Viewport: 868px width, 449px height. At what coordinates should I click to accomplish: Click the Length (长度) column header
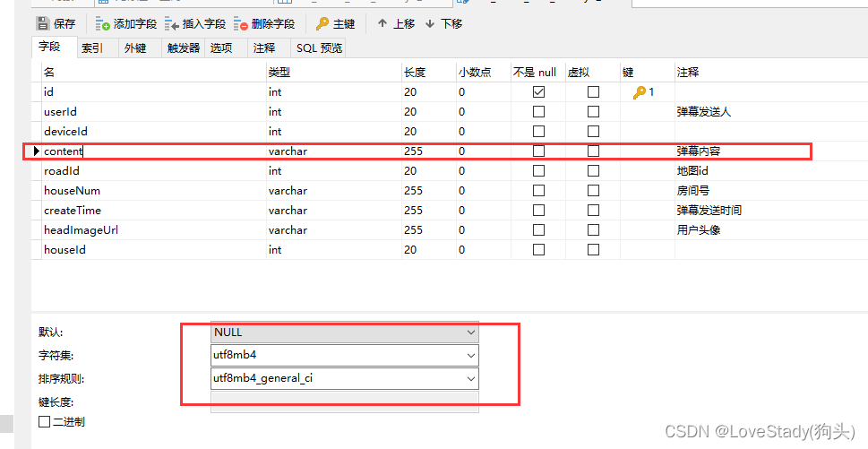tap(429, 72)
